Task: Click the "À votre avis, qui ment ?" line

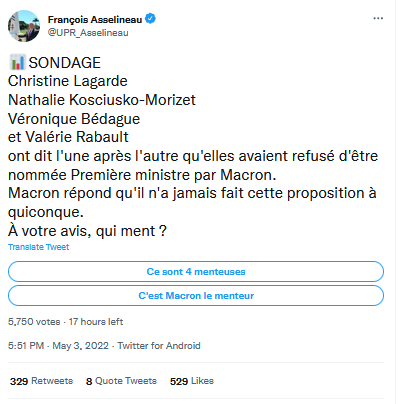Action: click(87, 231)
